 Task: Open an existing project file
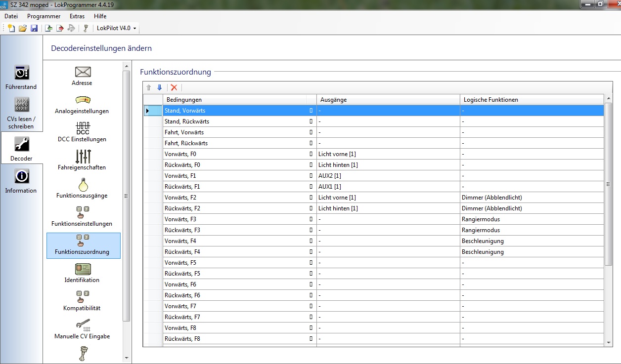pos(23,28)
